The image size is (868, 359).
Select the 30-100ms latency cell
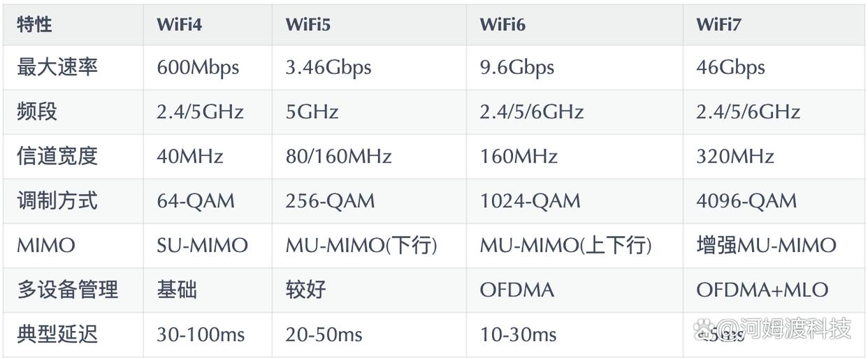click(x=201, y=335)
